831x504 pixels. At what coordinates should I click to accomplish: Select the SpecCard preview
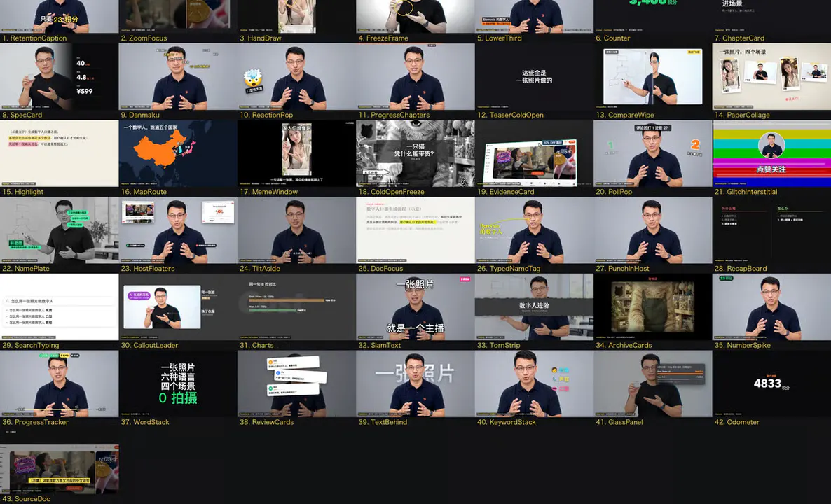point(60,76)
